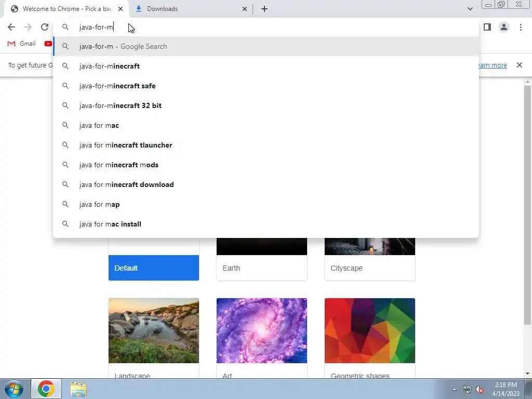Open Windows Explorer from the taskbar

coord(78,389)
